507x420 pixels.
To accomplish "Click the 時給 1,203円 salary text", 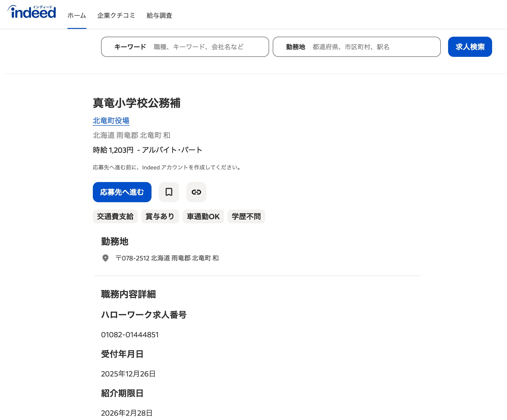I will click(113, 150).
